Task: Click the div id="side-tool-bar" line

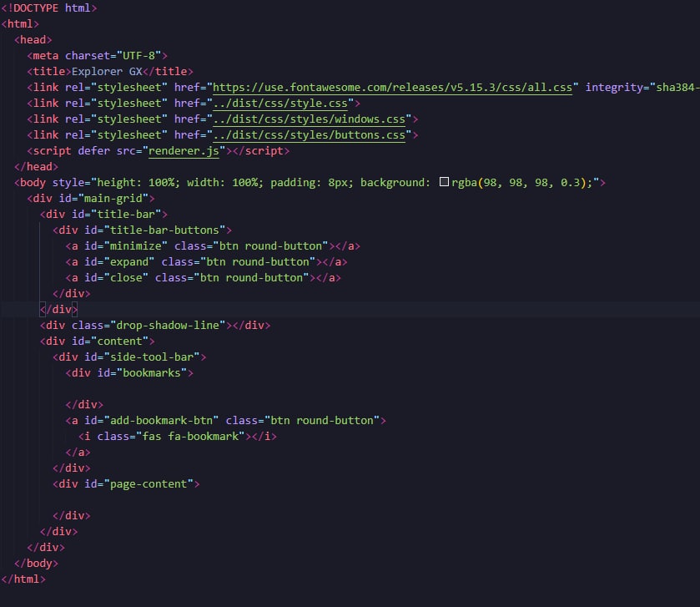Action: (129, 357)
